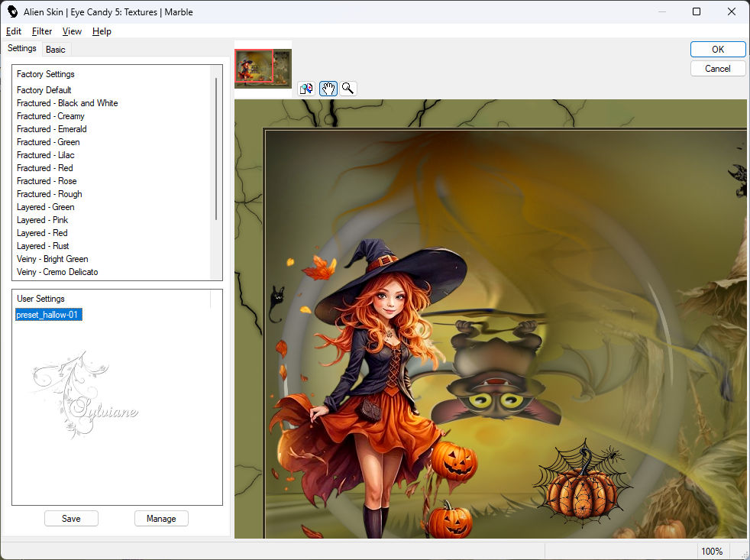Click the Cancel button

pos(717,69)
